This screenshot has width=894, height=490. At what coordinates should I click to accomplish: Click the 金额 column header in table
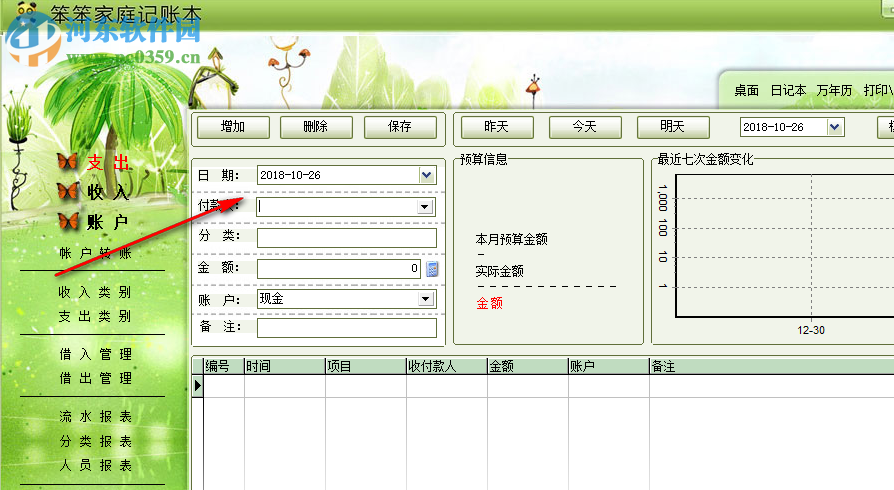coord(527,366)
